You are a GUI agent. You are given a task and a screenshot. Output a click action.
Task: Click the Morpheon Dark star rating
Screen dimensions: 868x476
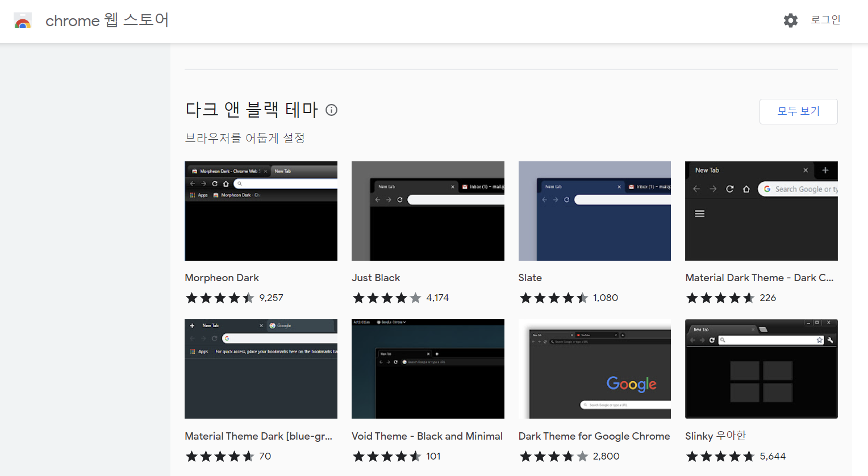click(x=220, y=298)
